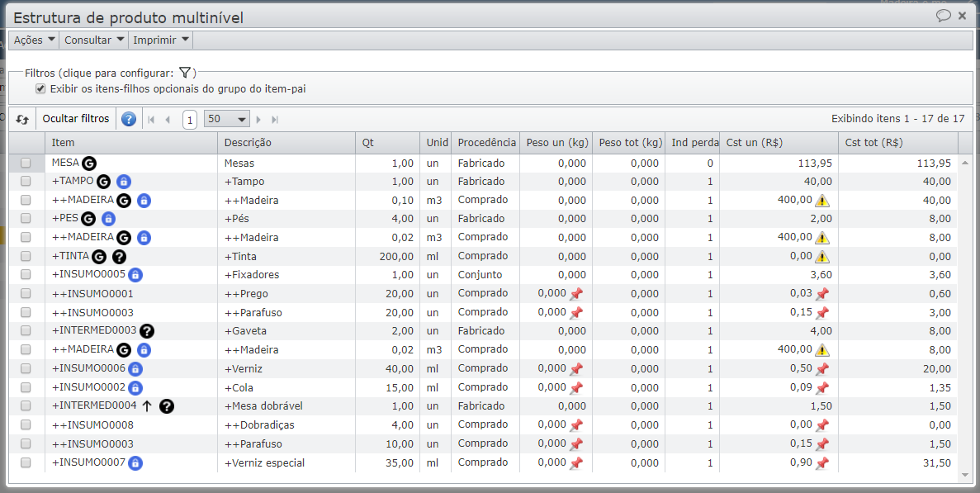Click the 113,95 total cost cell for MESA
Viewport: 980px width, 493px height.
click(897, 163)
